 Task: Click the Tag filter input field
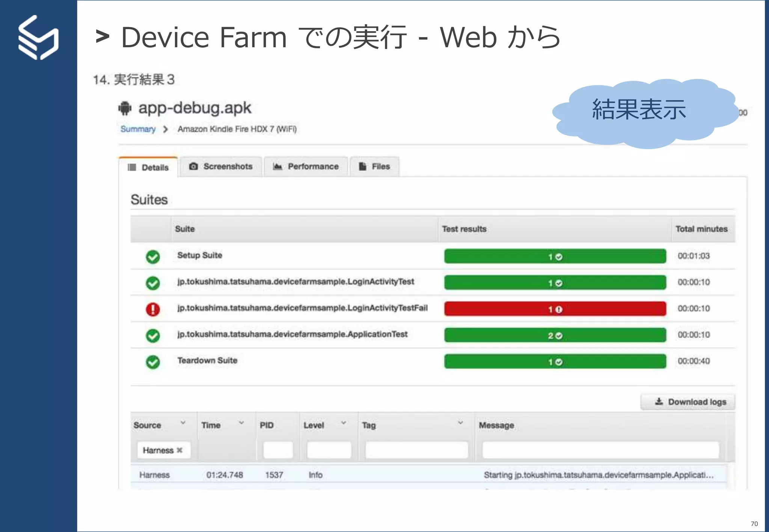(x=417, y=450)
